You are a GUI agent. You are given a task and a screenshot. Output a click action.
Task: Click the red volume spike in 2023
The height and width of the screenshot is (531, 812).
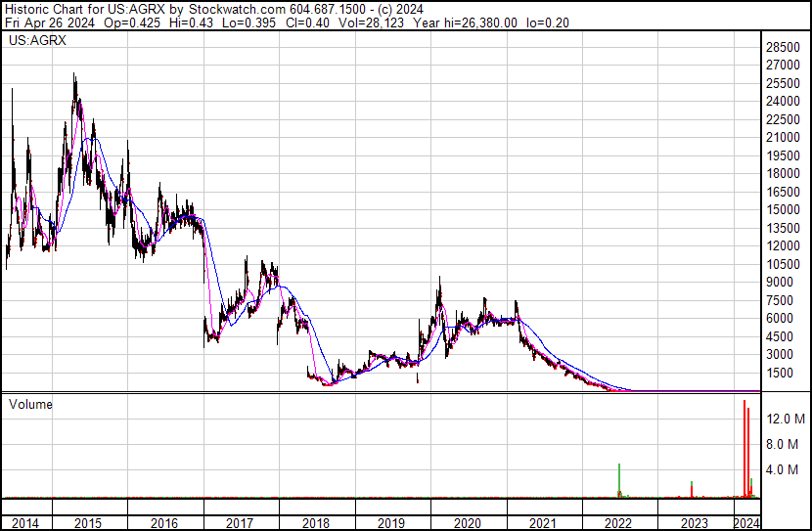coord(692,490)
